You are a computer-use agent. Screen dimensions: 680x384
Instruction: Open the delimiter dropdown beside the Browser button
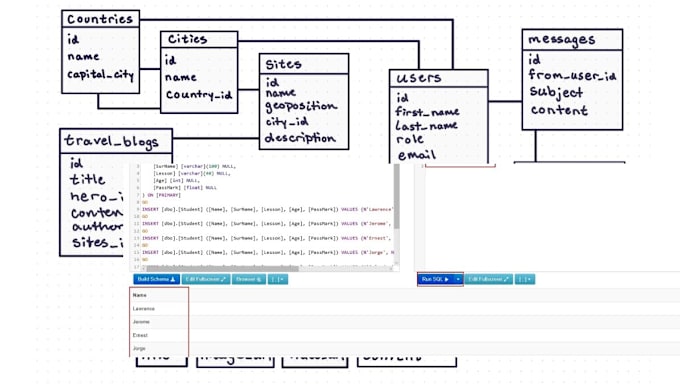[x=278, y=279]
